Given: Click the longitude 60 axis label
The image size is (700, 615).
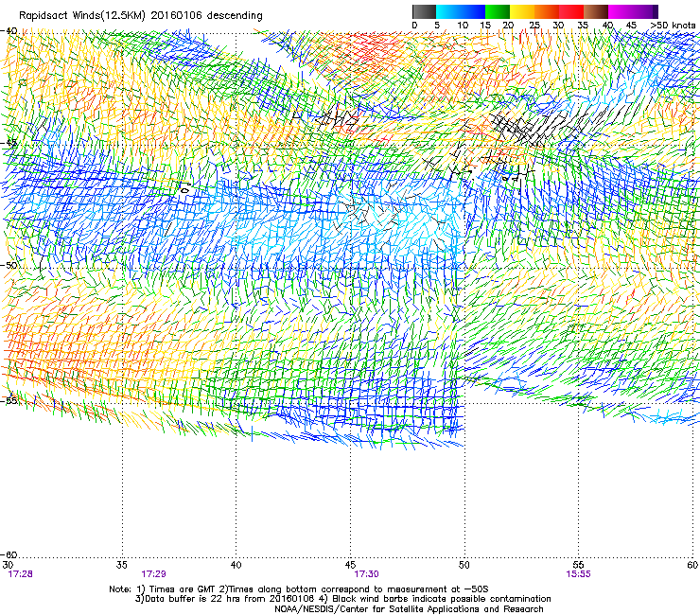Looking at the screenshot, I should pos(692,565).
